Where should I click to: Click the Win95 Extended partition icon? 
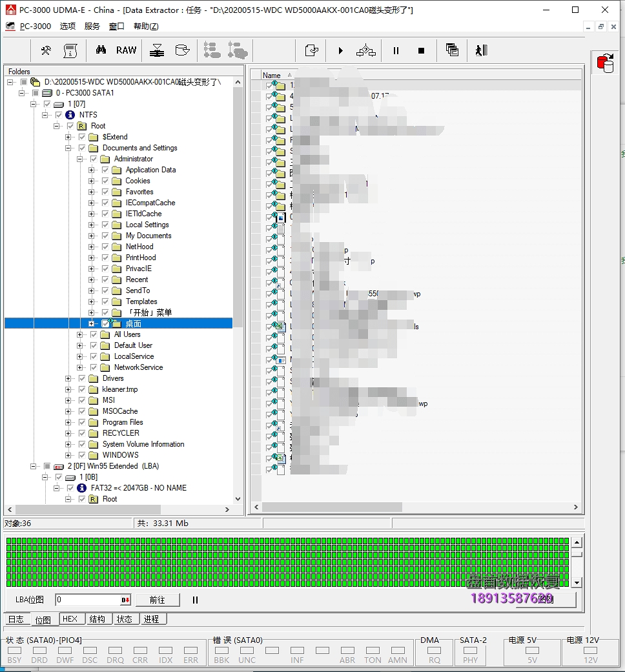click(x=59, y=466)
